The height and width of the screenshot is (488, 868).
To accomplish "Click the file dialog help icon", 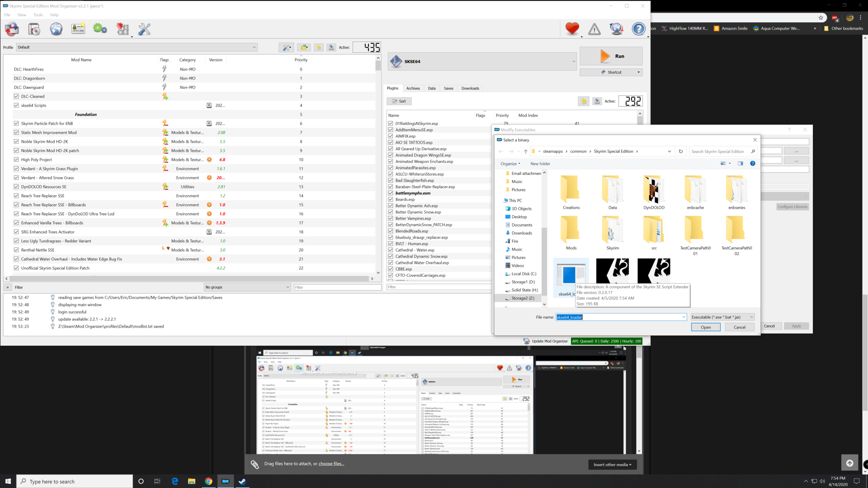I will 753,164.
